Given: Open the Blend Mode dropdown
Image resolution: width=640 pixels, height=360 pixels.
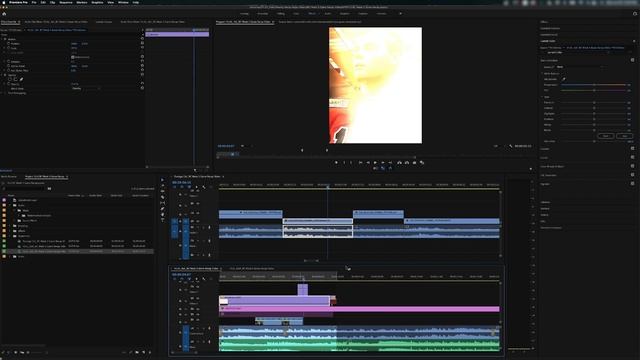Looking at the screenshot, I should (x=85, y=89).
